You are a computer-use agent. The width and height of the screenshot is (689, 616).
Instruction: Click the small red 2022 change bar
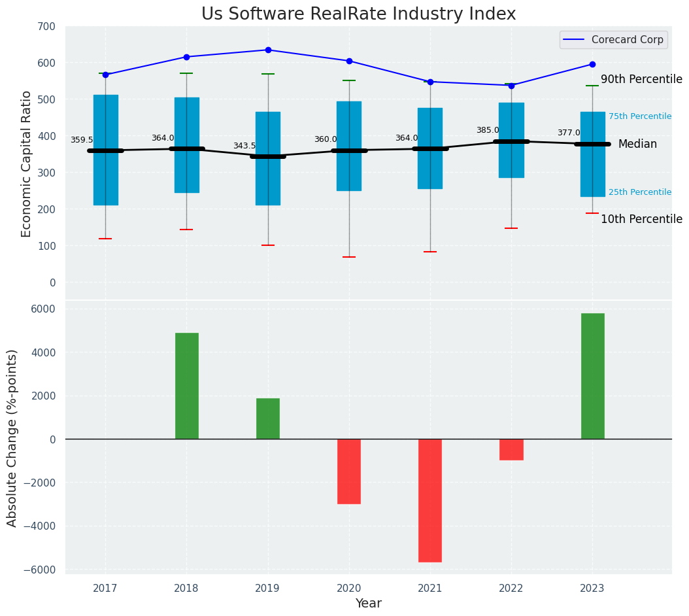pos(511,449)
